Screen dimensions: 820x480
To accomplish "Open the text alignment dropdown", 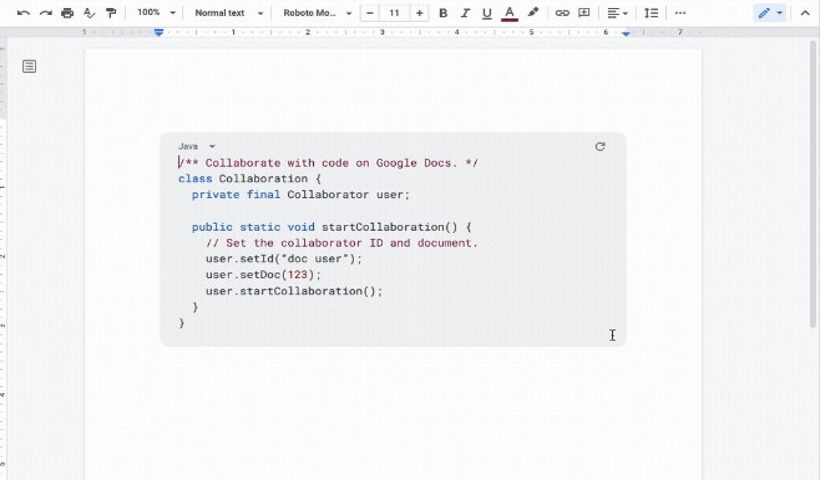I will [617, 13].
